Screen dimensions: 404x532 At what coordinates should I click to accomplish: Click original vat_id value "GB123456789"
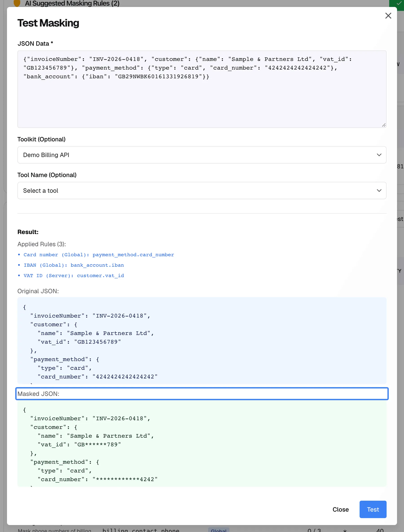(x=97, y=342)
